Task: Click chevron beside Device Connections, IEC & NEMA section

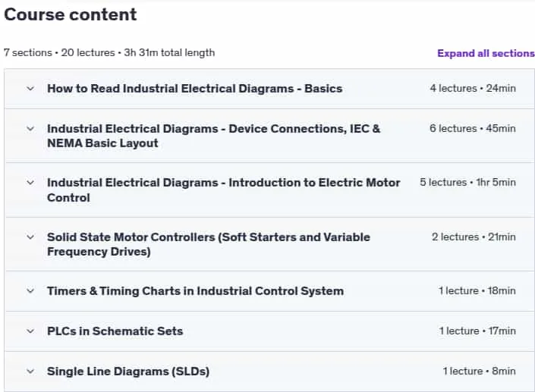Action: coord(30,129)
